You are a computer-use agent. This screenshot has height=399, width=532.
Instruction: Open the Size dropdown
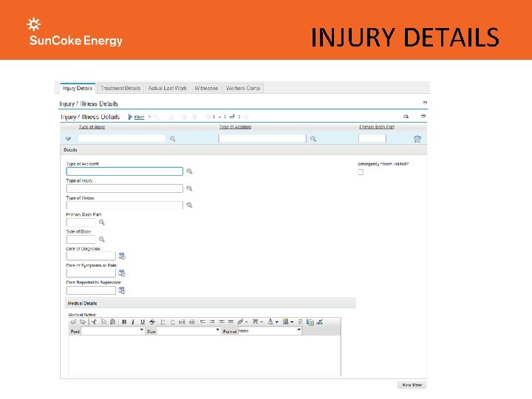click(x=188, y=331)
